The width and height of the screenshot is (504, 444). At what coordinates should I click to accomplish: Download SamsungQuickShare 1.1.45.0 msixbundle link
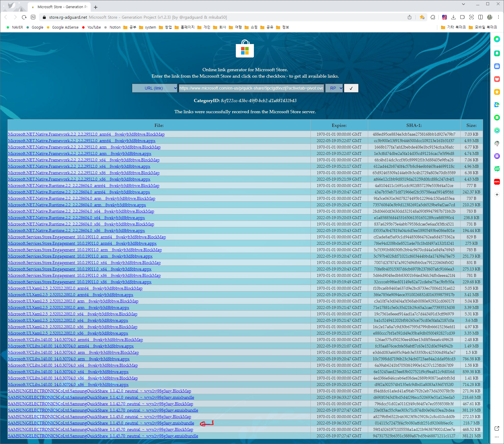pos(101,423)
